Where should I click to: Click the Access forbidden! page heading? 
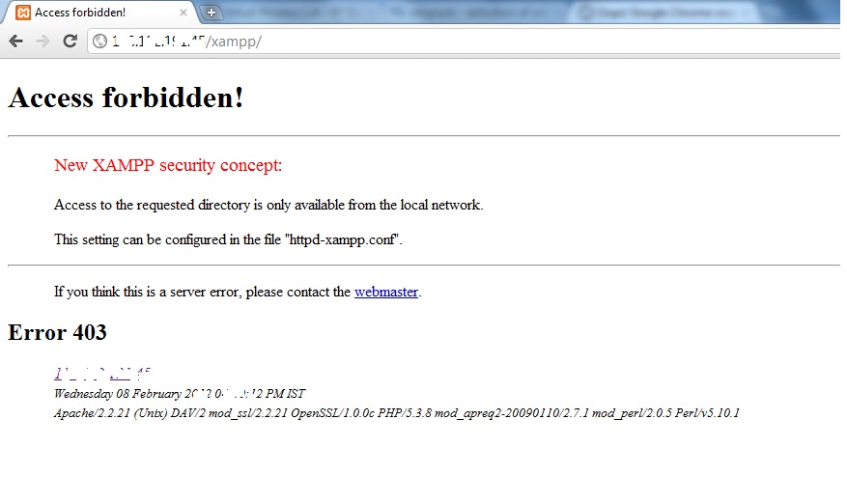pyautogui.click(x=126, y=98)
